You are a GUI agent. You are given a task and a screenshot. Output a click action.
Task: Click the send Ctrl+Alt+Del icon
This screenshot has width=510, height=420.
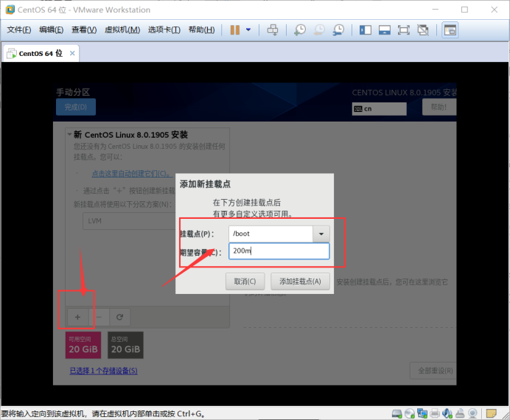[273, 30]
